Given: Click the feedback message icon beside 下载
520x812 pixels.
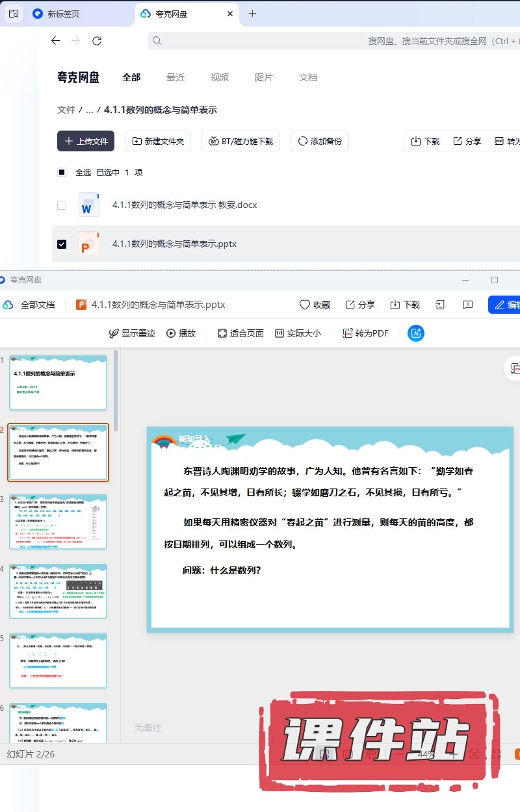Looking at the screenshot, I should (467, 305).
